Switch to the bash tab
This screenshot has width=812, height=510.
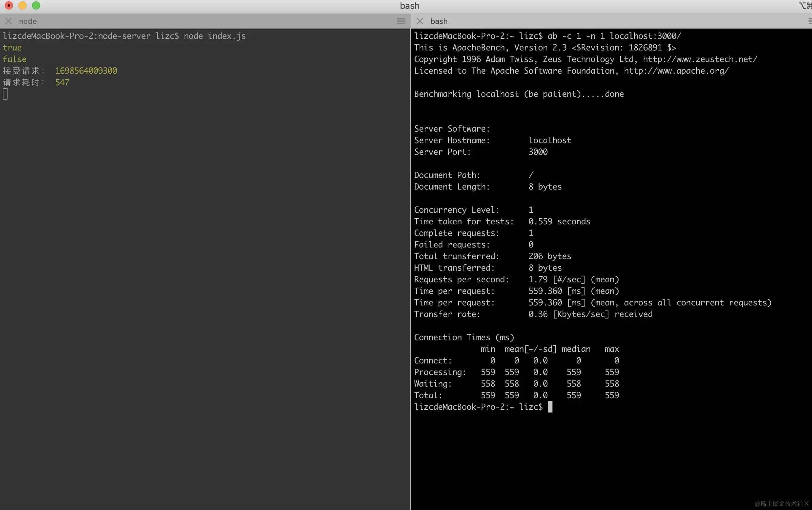tap(439, 21)
